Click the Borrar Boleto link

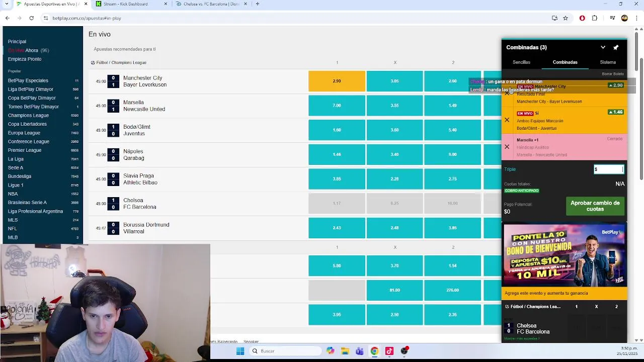point(613,74)
